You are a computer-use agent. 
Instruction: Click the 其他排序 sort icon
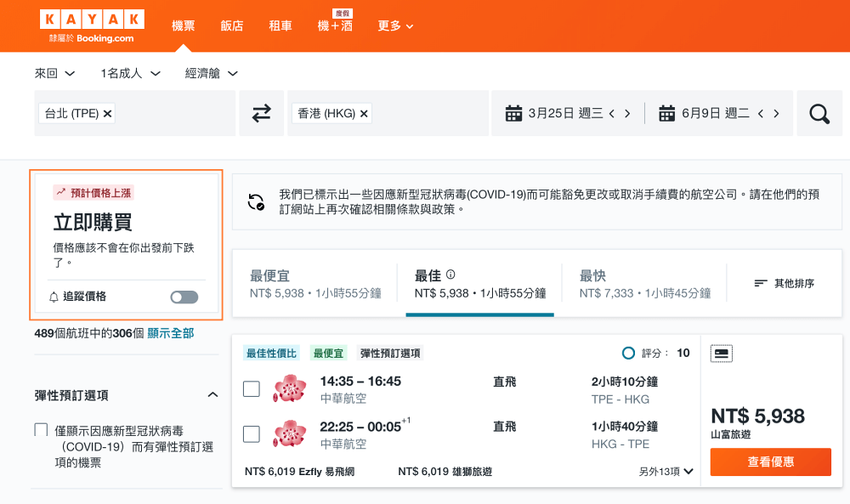point(761,283)
